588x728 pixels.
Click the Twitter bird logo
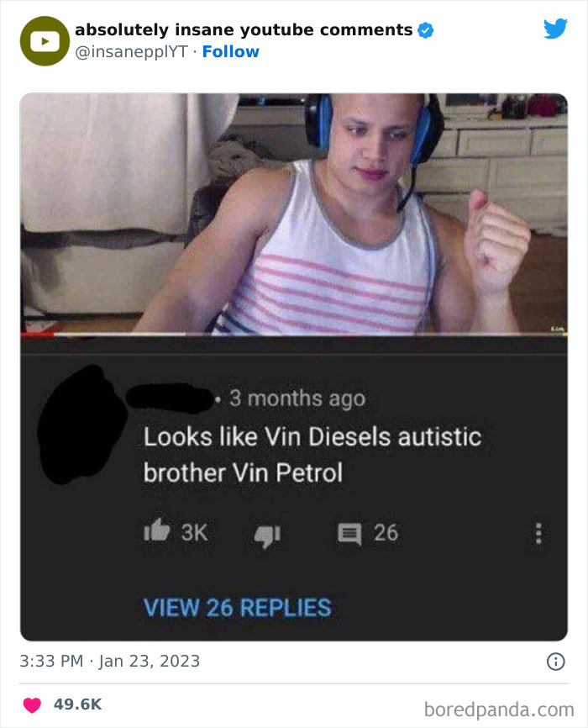(x=555, y=29)
